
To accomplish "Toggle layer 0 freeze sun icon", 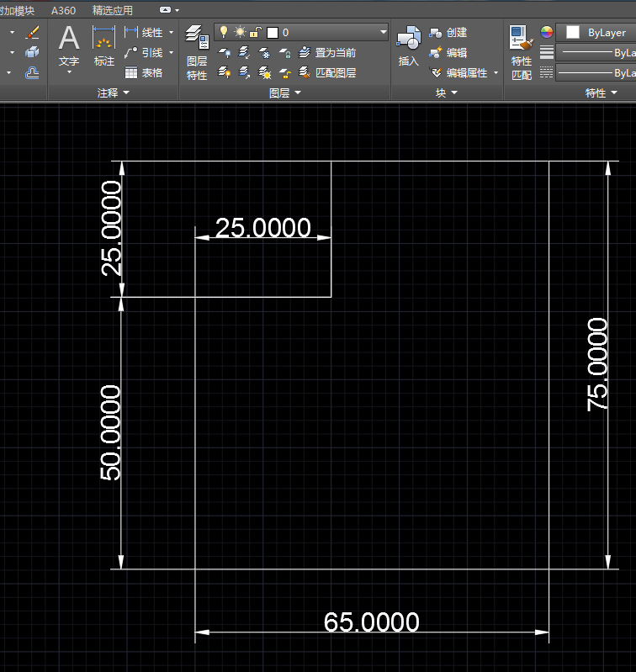I will click(240, 32).
